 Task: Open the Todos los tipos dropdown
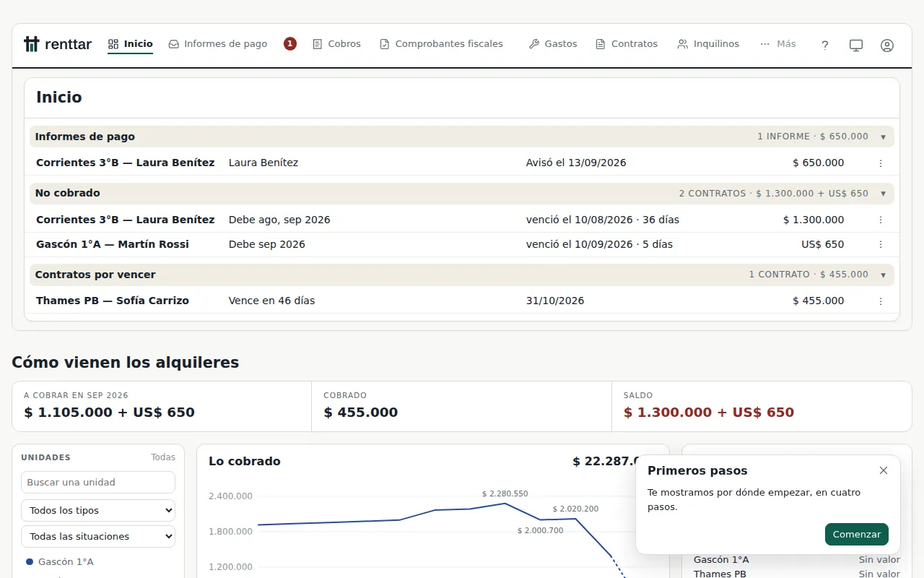pyautogui.click(x=98, y=510)
